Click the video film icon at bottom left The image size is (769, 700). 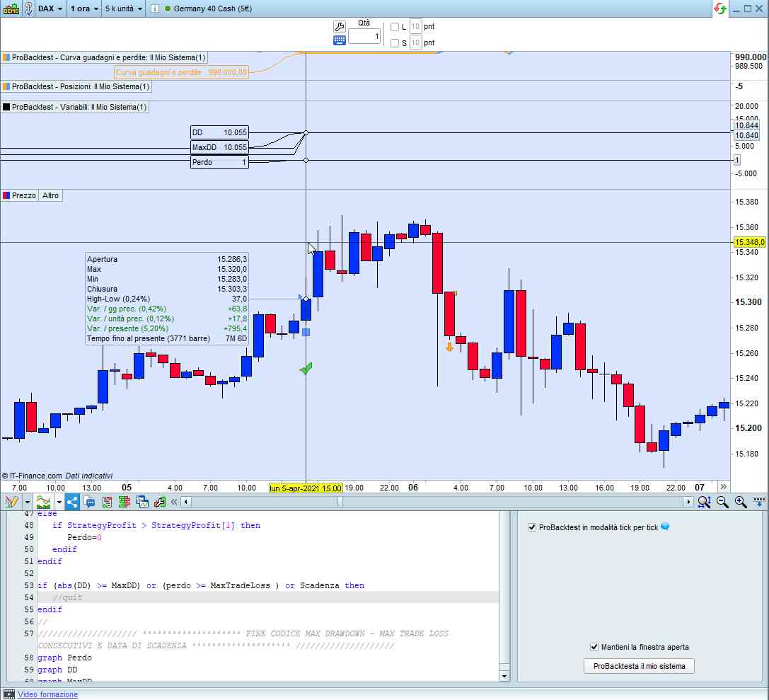coord(8,694)
